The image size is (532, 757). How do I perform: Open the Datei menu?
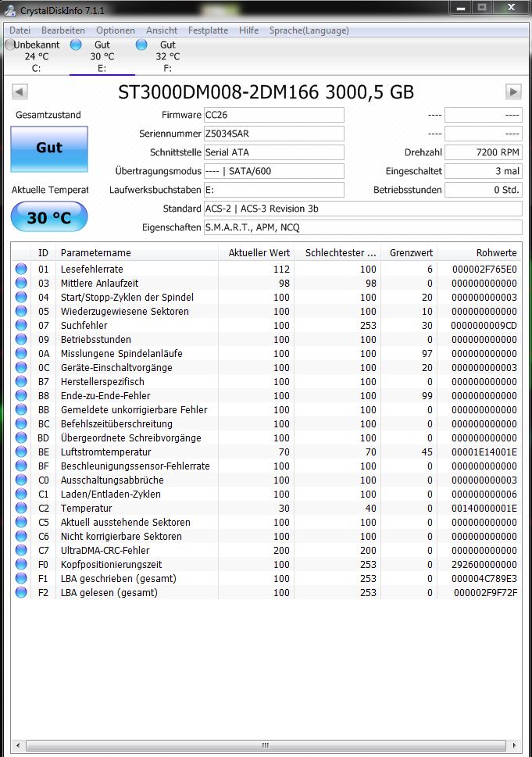pyautogui.click(x=20, y=30)
